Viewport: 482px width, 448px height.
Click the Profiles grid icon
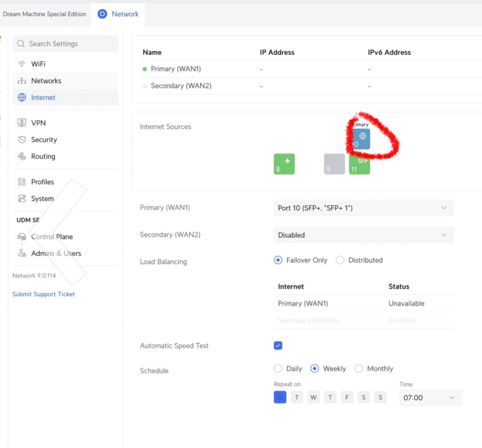point(22,182)
